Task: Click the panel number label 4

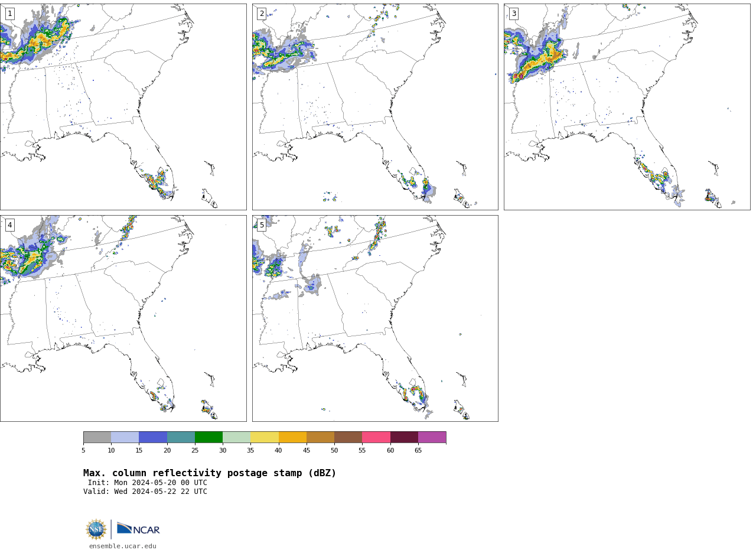Action: click(9, 225)
